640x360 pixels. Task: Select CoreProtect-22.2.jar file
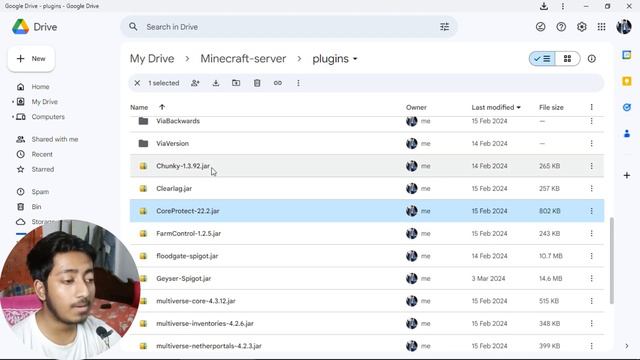[x=367, y=211]
